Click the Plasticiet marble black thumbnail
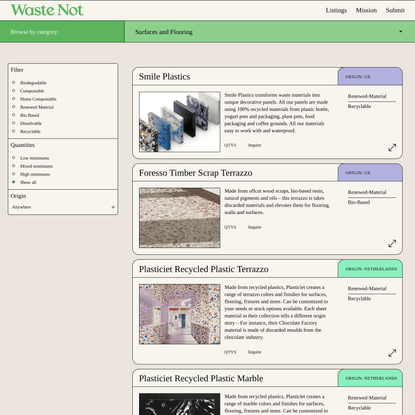This screenshot has height=415, width=415. click(x=180, y=404)
